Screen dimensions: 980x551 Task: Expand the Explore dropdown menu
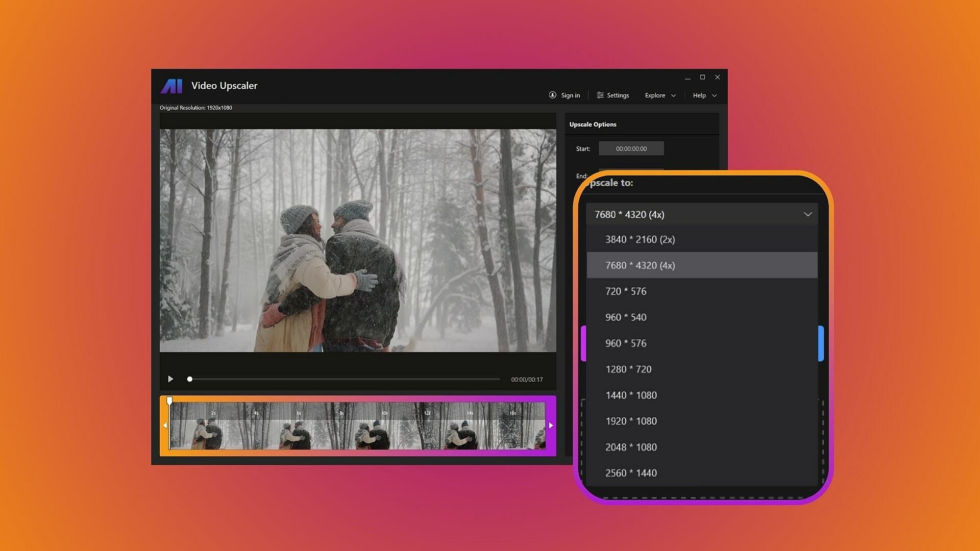pyautogui.click(x=660, y=95)
